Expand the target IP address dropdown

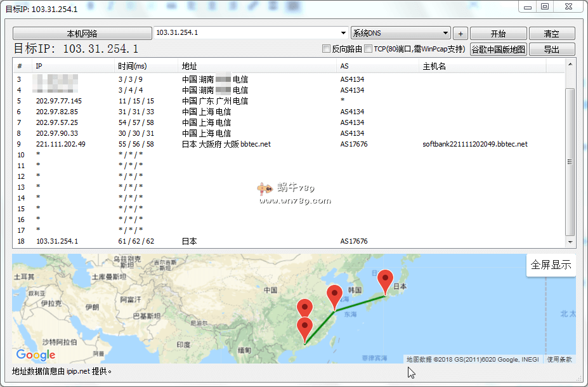343,33
